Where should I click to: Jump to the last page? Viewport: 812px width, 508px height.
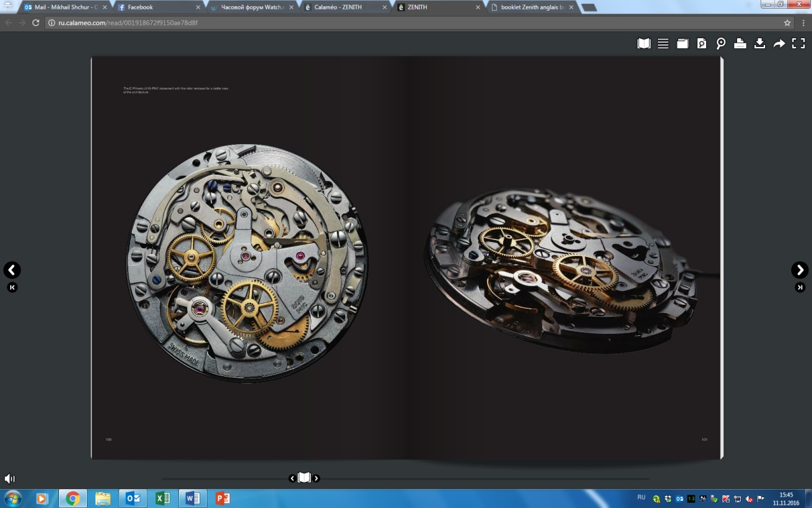click(799, 288)
